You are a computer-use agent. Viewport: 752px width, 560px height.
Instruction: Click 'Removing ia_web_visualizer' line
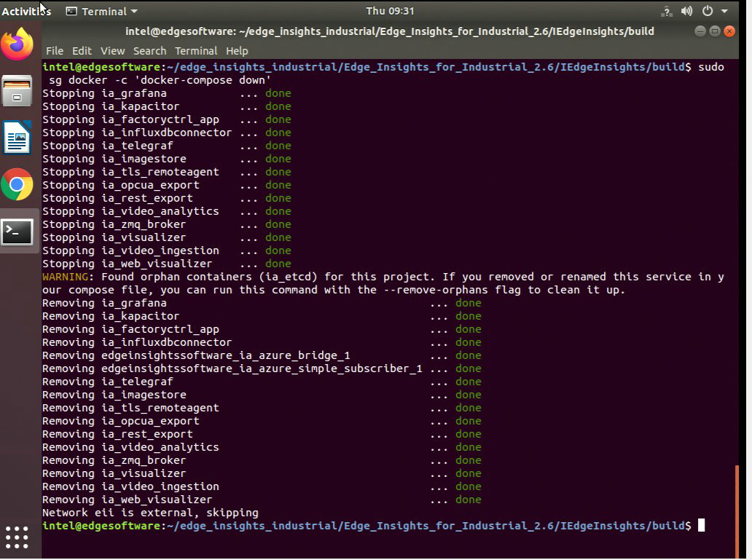pyautogui.click(x=262, y=500)
